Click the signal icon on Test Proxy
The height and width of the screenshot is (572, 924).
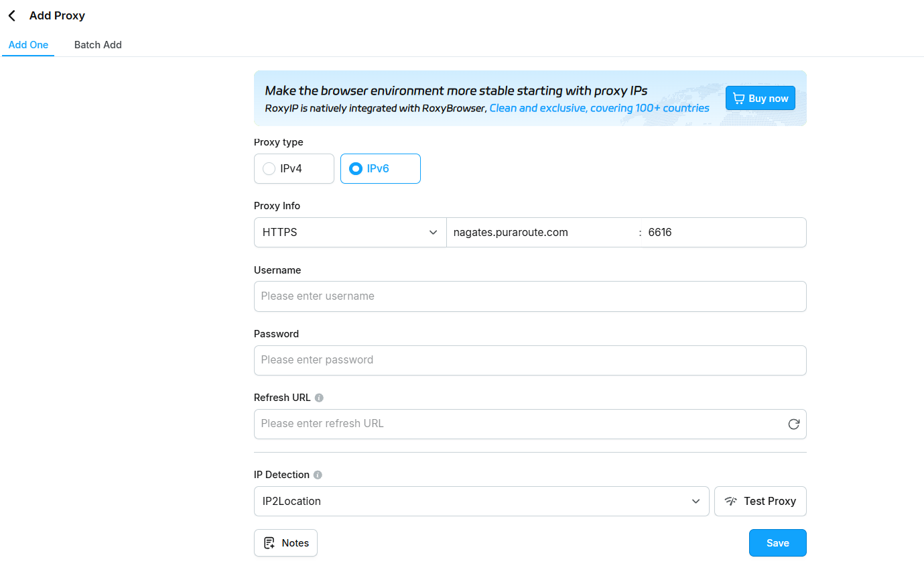[x=731, y=501]
